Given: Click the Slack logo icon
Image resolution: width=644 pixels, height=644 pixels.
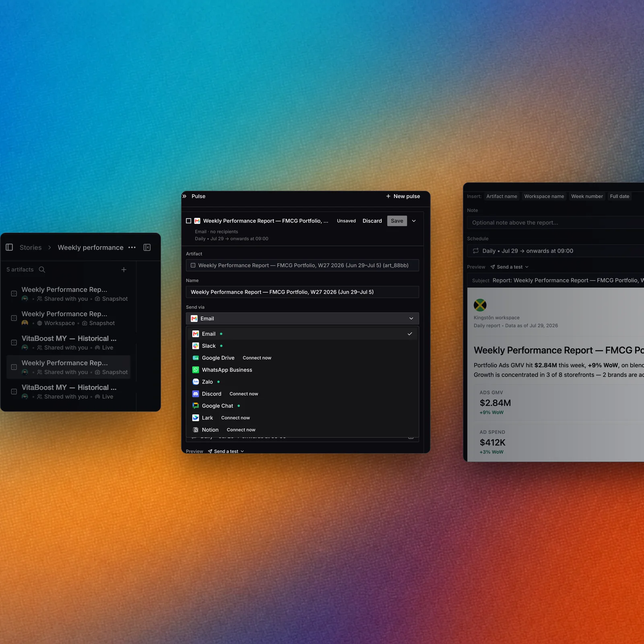Looking at the screenshot, I should point(196,346).
